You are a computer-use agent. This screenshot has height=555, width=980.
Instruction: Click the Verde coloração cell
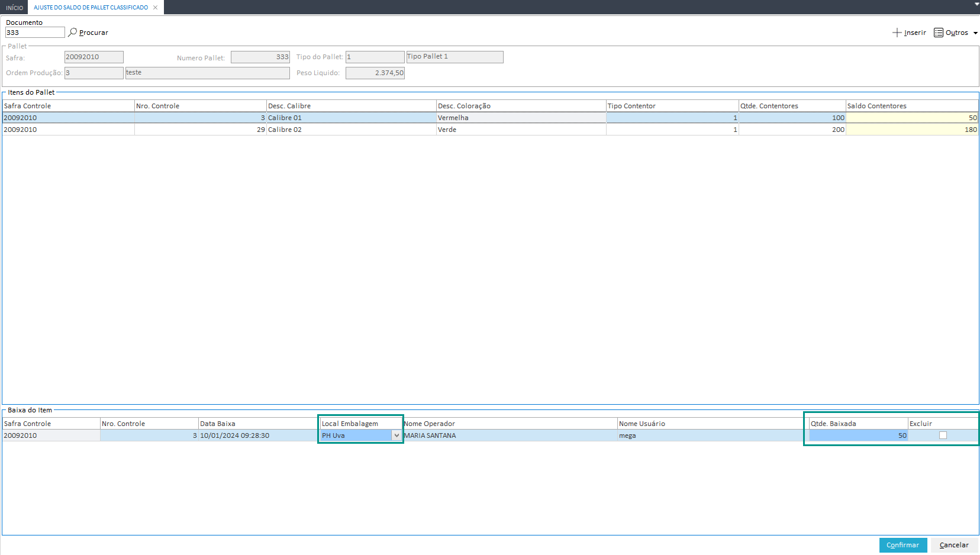pos(521,130)
